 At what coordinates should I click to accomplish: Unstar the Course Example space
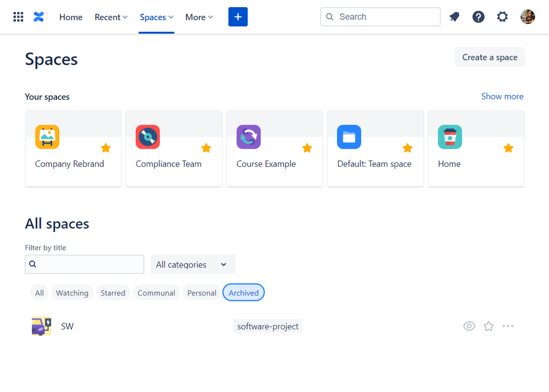click(307, 148)
